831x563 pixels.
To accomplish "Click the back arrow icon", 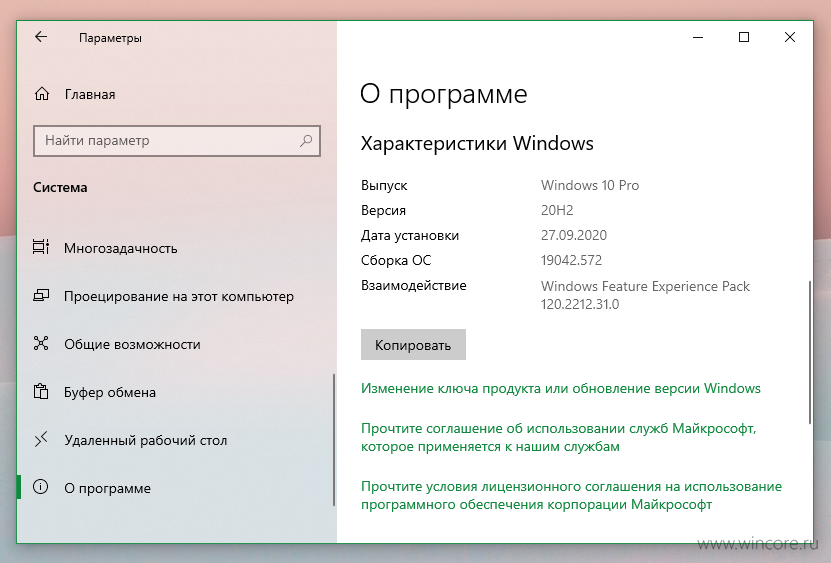I will click(41, 37).
